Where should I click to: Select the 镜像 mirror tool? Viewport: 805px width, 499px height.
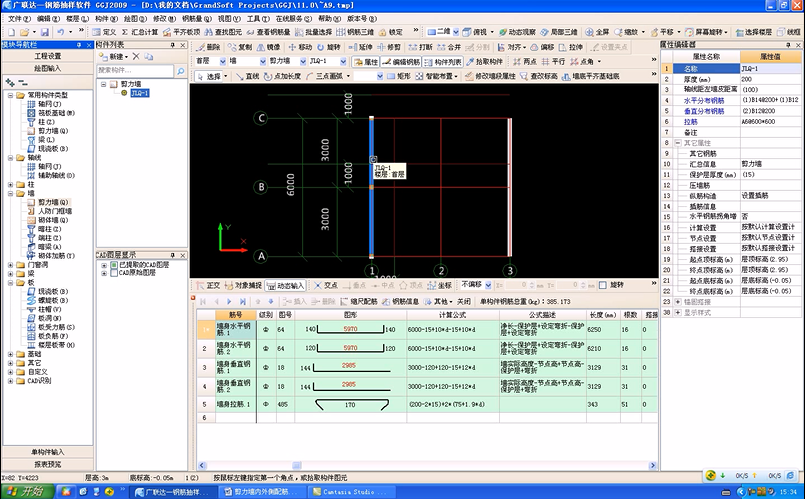point(269,47)
